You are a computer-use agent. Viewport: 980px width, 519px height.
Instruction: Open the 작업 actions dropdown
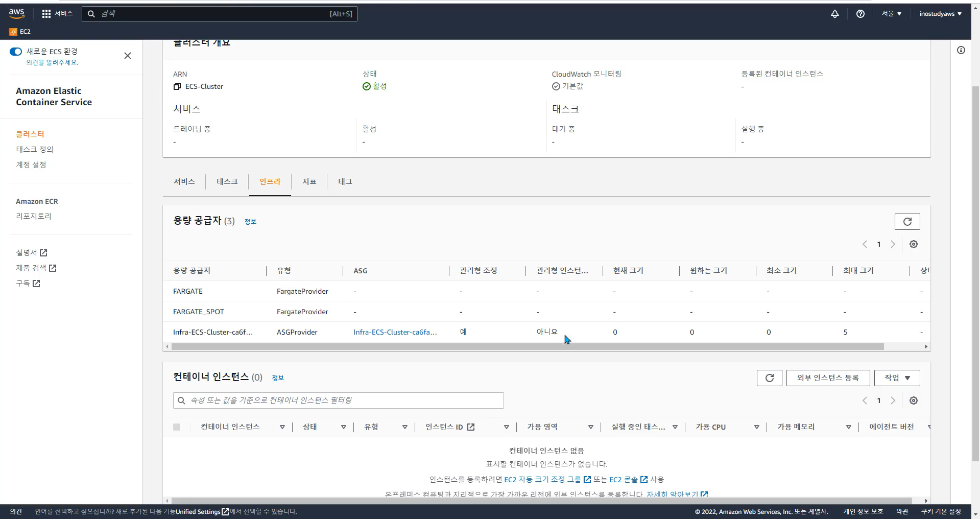coord(897,378)
